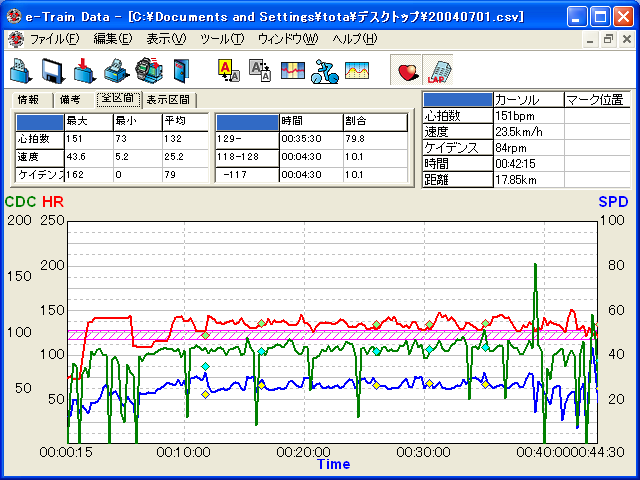Click the printer toolbar icon
This screenshot has height=480, width=640.
pyautogui.click(x=116, y=71)
